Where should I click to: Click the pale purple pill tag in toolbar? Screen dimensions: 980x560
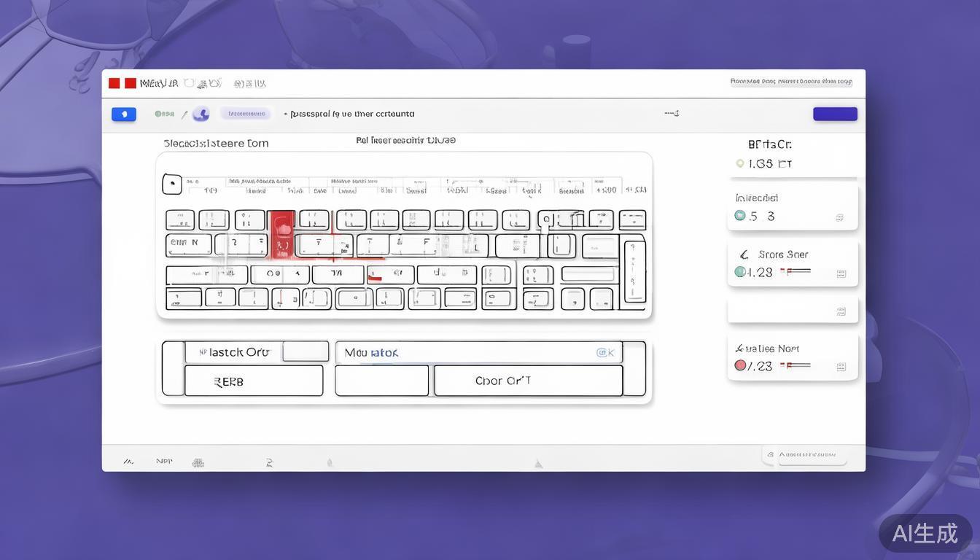pyautogui.click(x=246, y=114)
